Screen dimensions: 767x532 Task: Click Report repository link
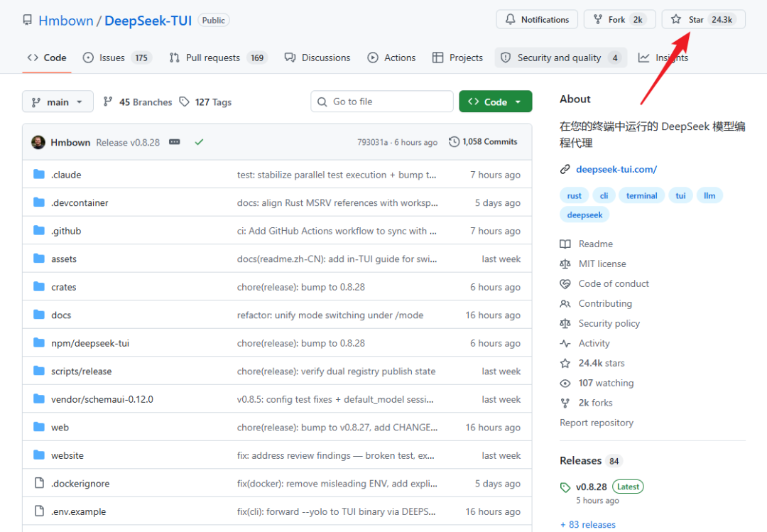coord(597,423)
